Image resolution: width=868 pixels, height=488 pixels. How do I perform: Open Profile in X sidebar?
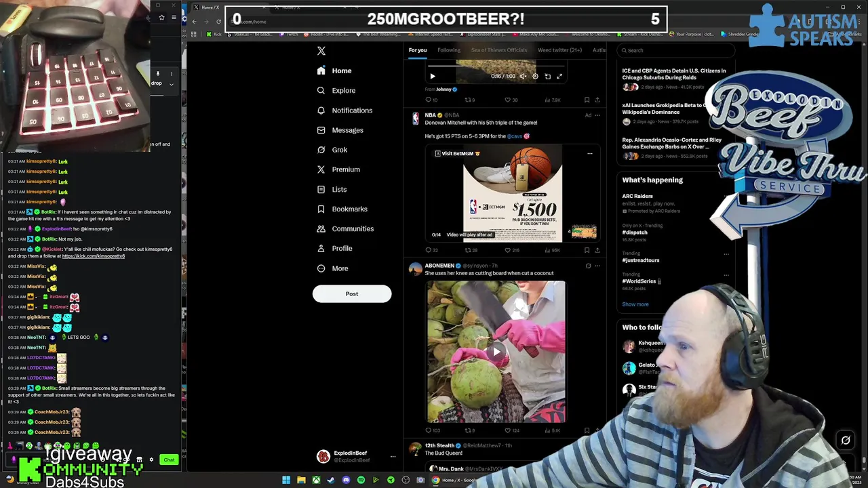335,249
